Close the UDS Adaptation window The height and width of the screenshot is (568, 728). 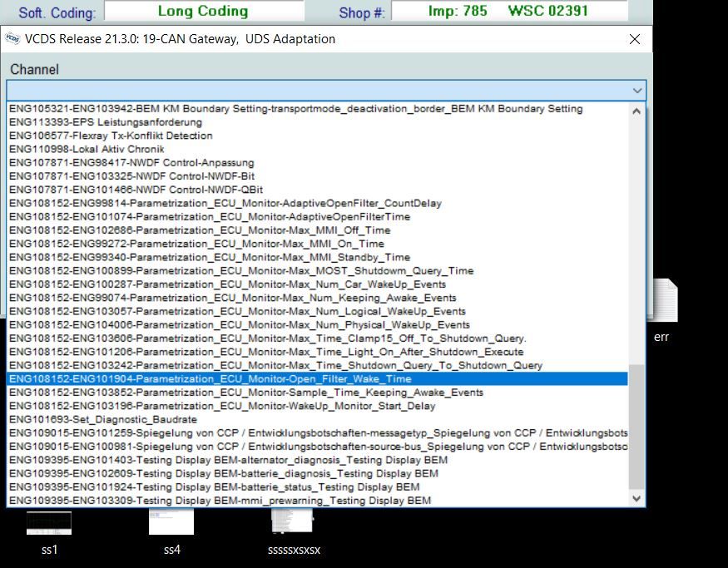(x=635, y=39)
